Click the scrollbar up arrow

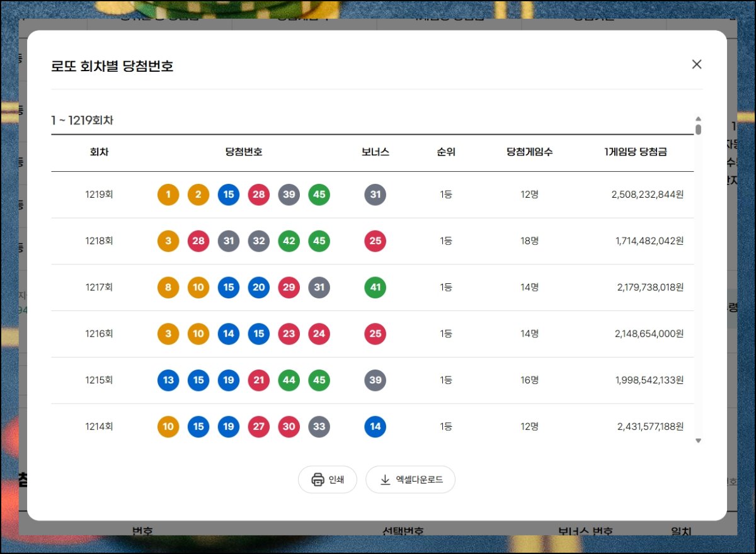click(x=698, y=119)
